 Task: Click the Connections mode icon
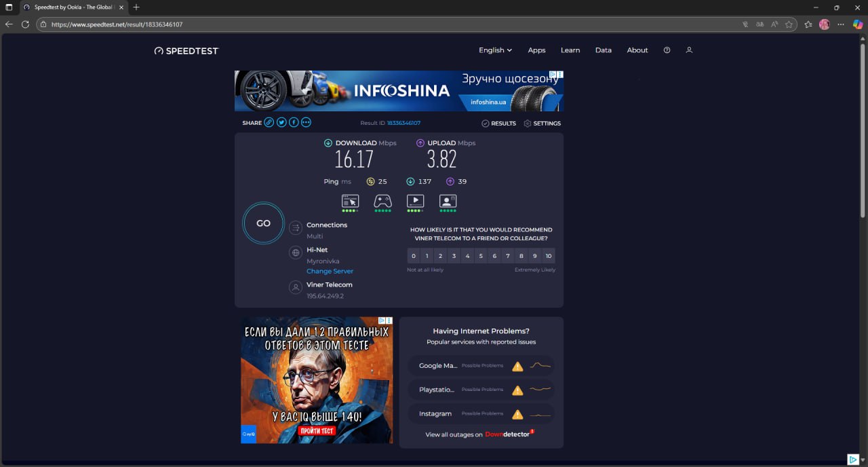tap(296, 228)
